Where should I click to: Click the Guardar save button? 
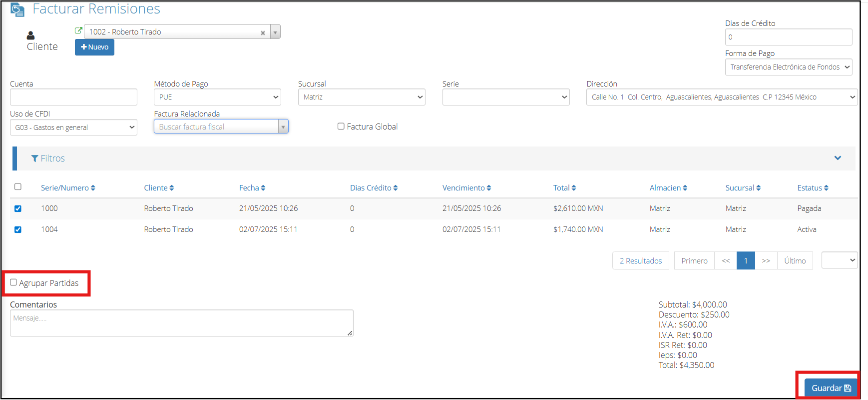[x=831, y=388]
